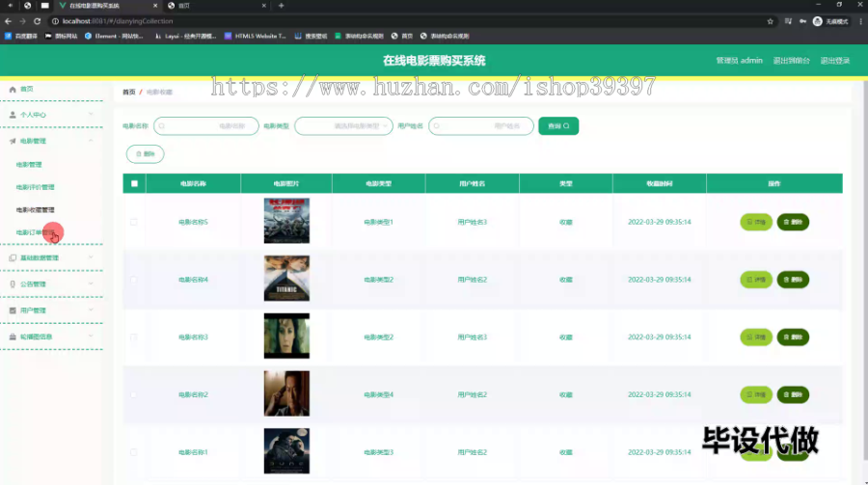Click 退出到前台 in the header
This screenshot has height=485, width=868.
792,61
